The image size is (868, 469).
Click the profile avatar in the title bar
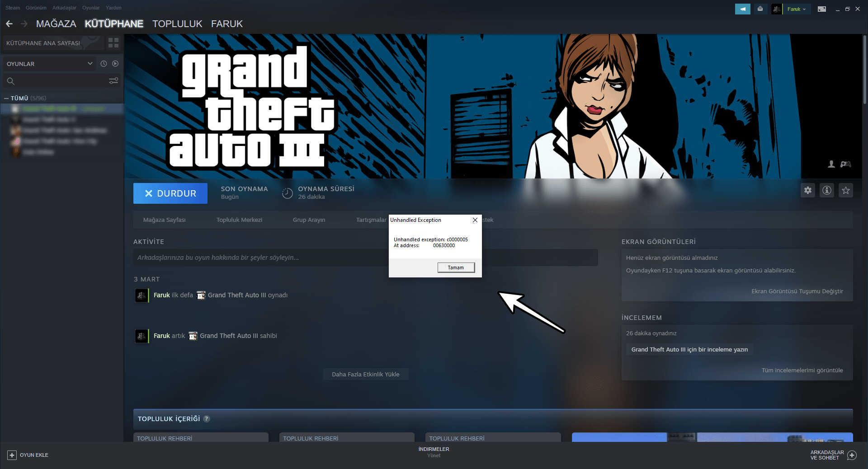coord(777,9)
